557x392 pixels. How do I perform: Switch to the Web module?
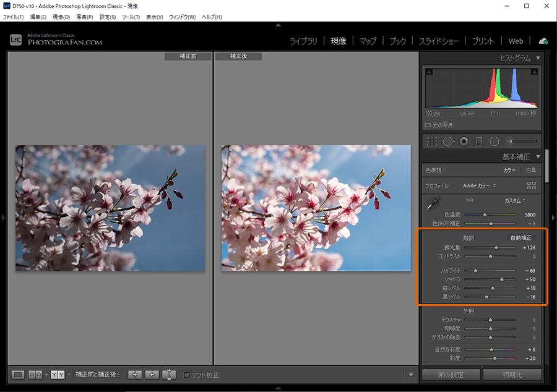click(516, 41)
